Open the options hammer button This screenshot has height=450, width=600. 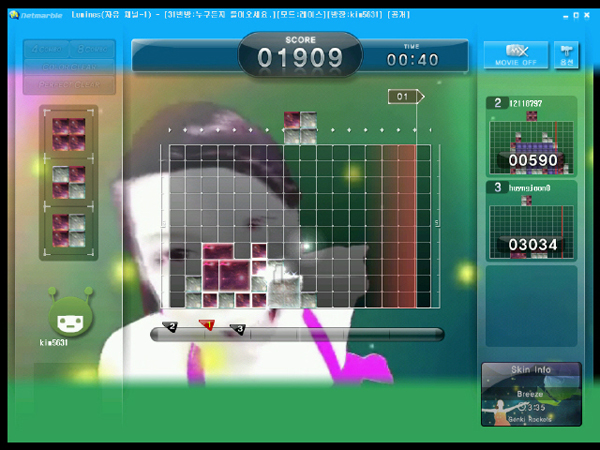[x=566, y=54]
